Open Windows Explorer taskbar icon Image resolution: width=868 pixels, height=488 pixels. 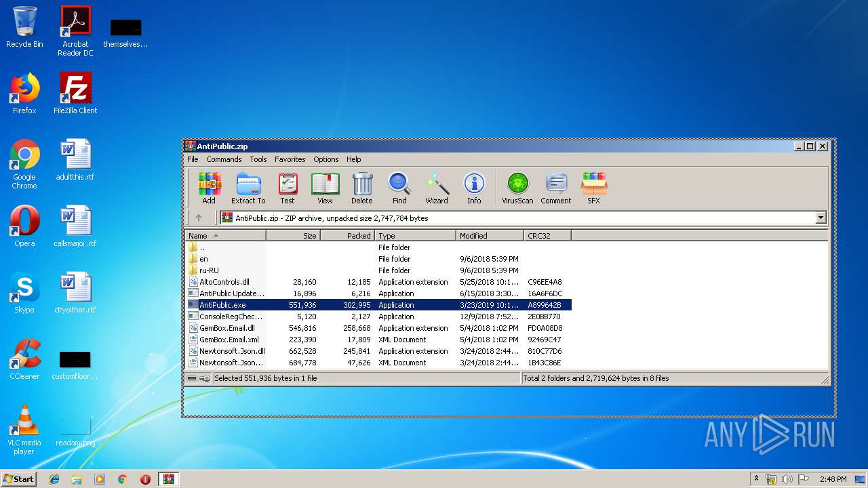click(x=77, y=479)
